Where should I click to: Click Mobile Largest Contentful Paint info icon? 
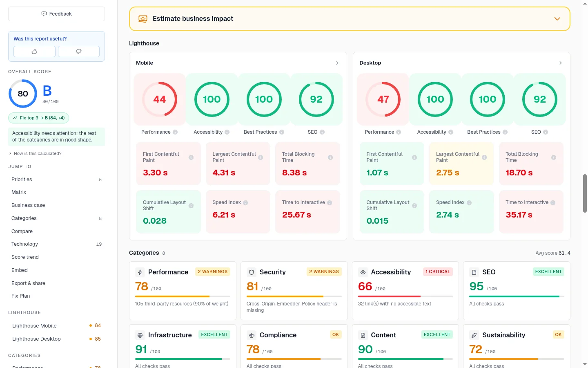pos(261,157)
